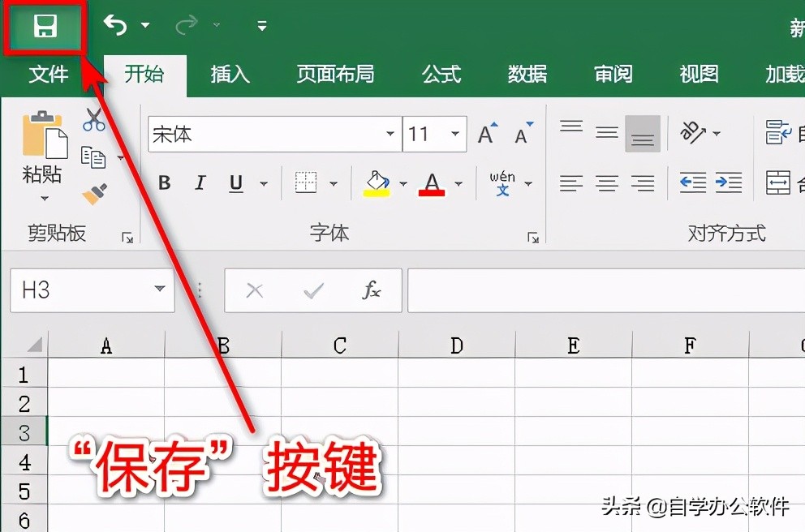Click the greyed Redo arrow
Viewport: 805px width, 532px height.
point(187,24)
